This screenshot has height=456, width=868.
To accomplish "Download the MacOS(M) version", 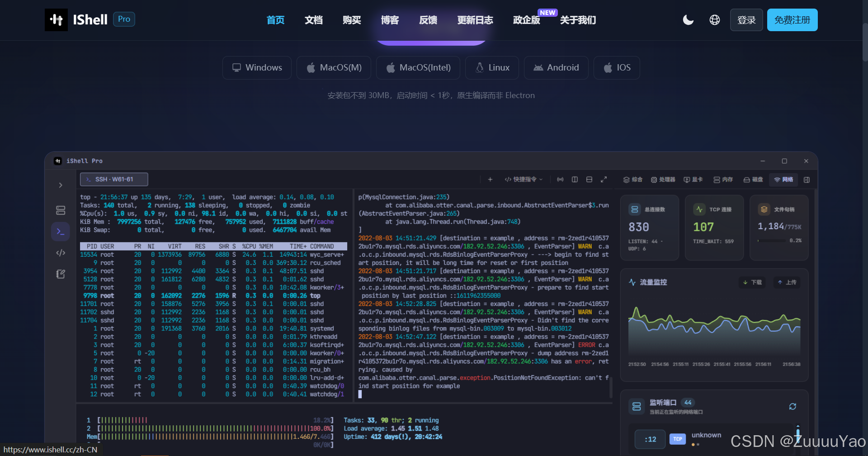I will coord(334,68).
